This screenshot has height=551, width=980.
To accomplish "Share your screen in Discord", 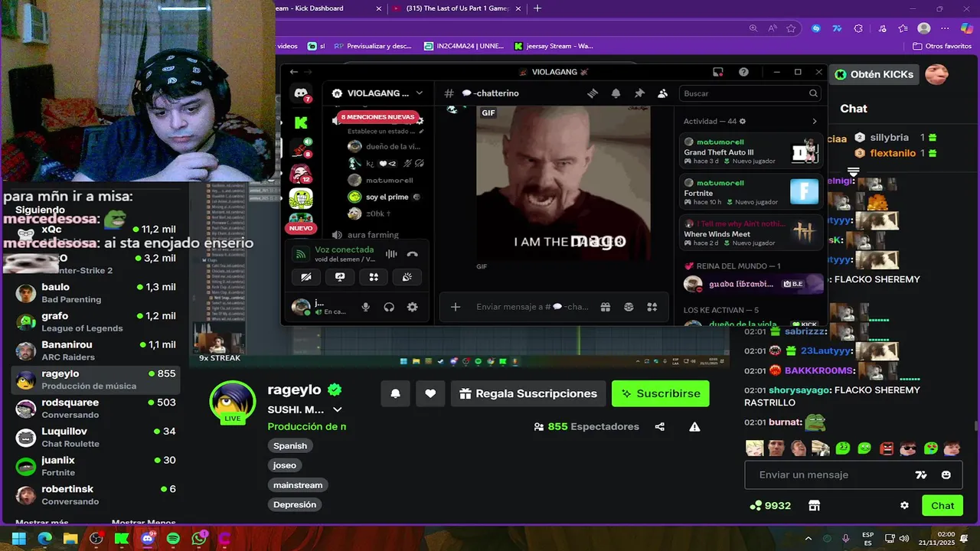I will click(x=340, y=277).
